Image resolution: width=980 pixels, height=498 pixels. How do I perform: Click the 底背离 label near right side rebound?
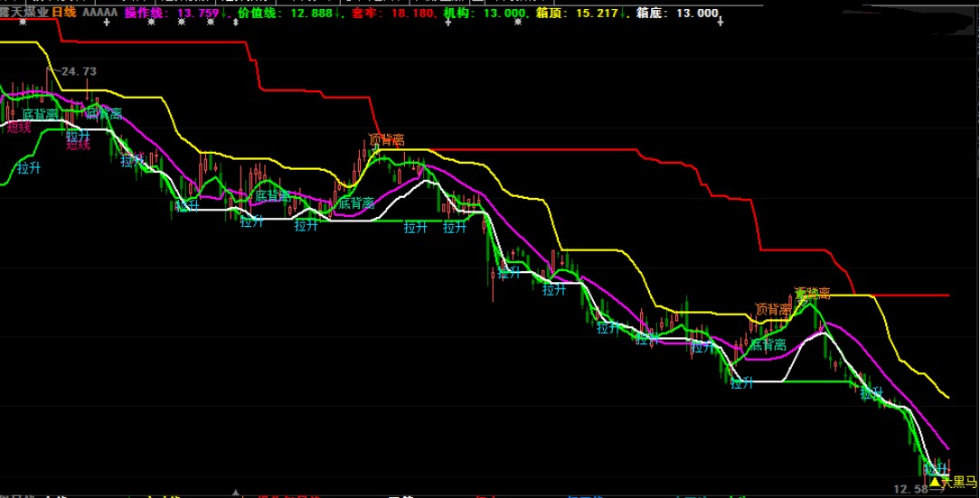click(767, 344)
